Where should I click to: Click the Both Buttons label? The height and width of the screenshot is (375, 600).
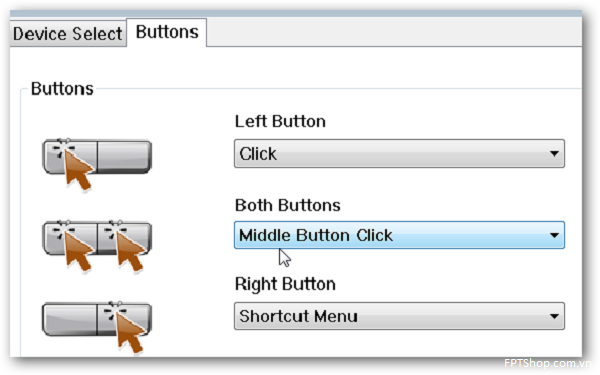tap(287, 205)
